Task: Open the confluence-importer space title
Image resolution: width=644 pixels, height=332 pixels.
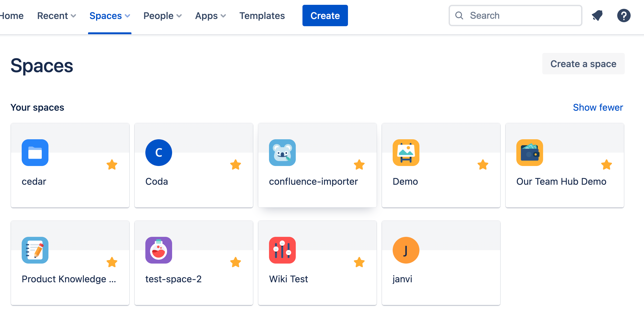Action: coord(313,182)
